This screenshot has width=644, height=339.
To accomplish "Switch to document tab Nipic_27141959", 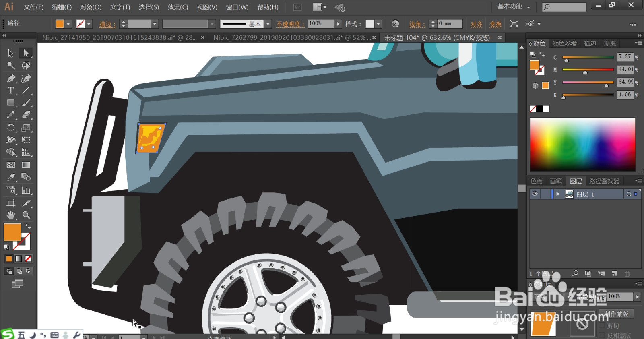I will tap(120, 37).
